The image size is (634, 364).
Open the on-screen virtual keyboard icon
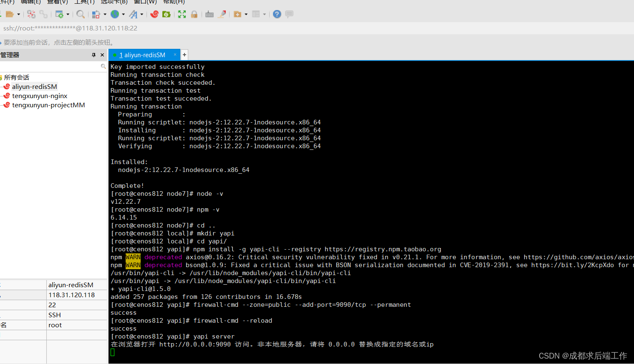(x=209, y=14)
